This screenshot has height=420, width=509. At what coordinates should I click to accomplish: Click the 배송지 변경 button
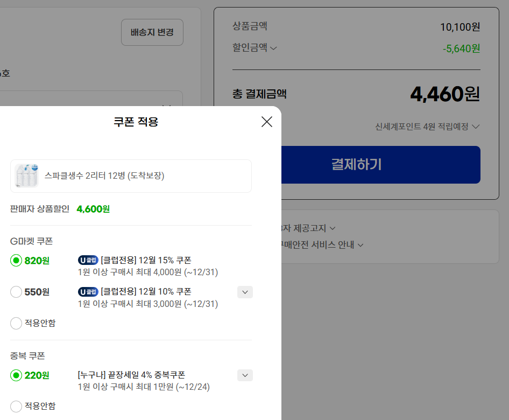pyautogui.click(x=152, y=32)
